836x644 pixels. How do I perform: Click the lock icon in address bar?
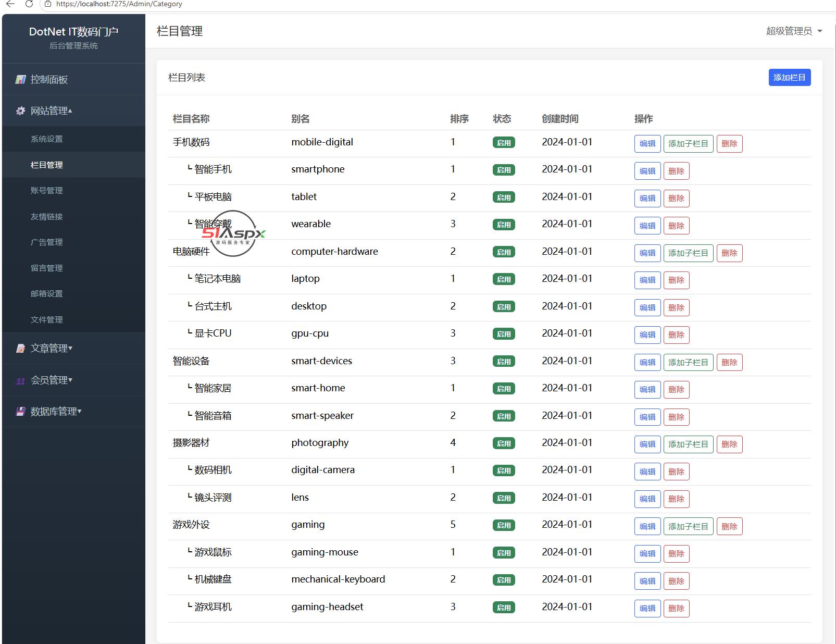pyautogui.click(x=48, y=4)
